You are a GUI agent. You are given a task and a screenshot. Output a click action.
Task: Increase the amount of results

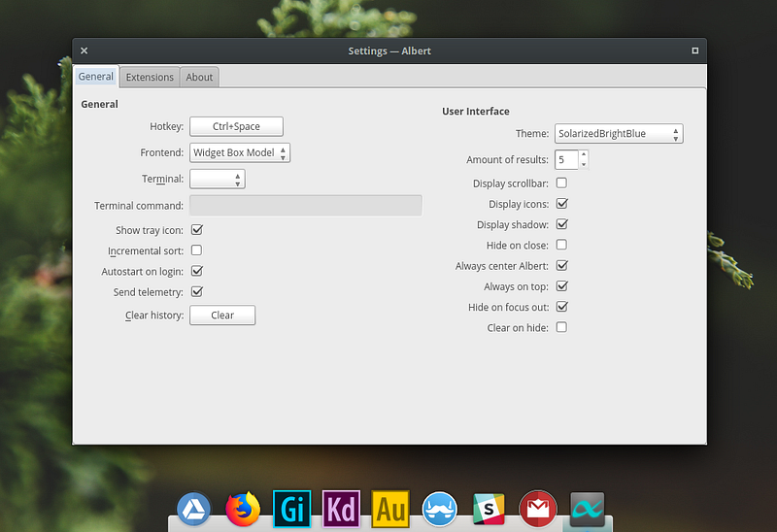[584, 155]
